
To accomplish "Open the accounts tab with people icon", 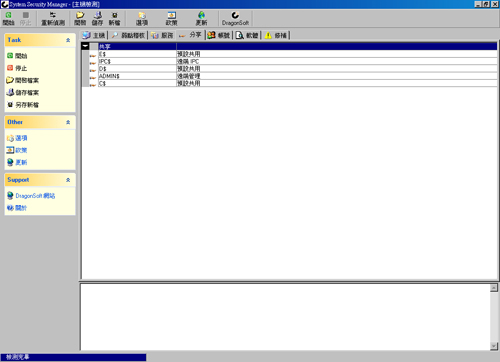I will pyautogui.click(x=219, y=35).
